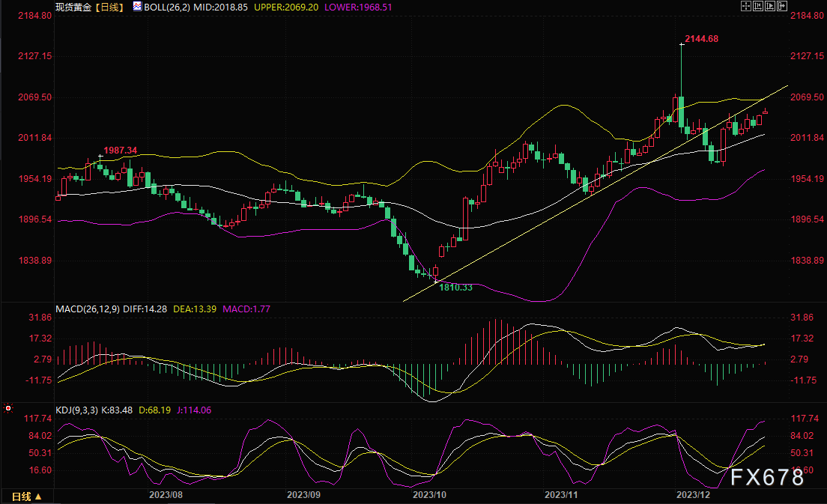
Task: Click the shrink chart horizontally icon
Action: 758,6
